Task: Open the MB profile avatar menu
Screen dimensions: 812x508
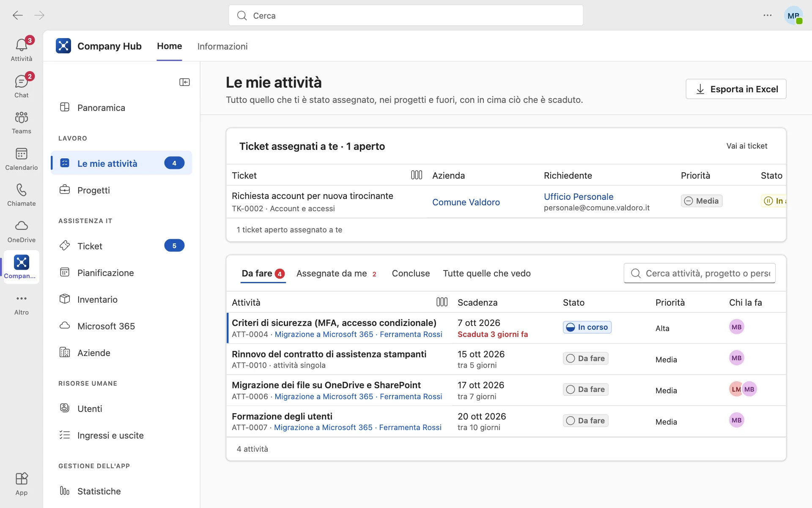Action: (793, 16)
